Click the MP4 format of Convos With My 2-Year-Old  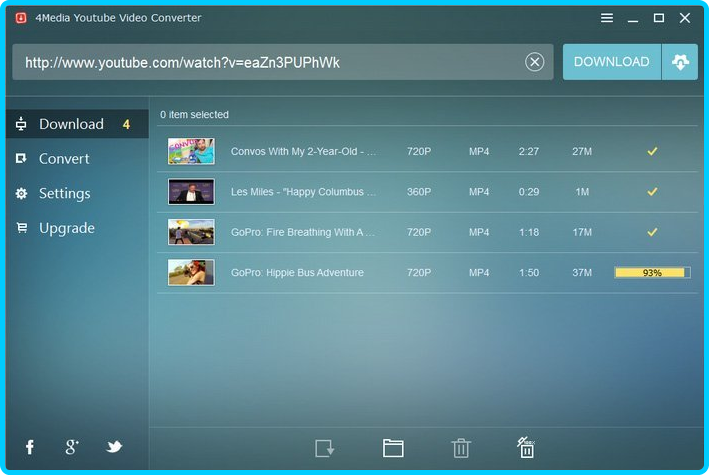point(479,152)
